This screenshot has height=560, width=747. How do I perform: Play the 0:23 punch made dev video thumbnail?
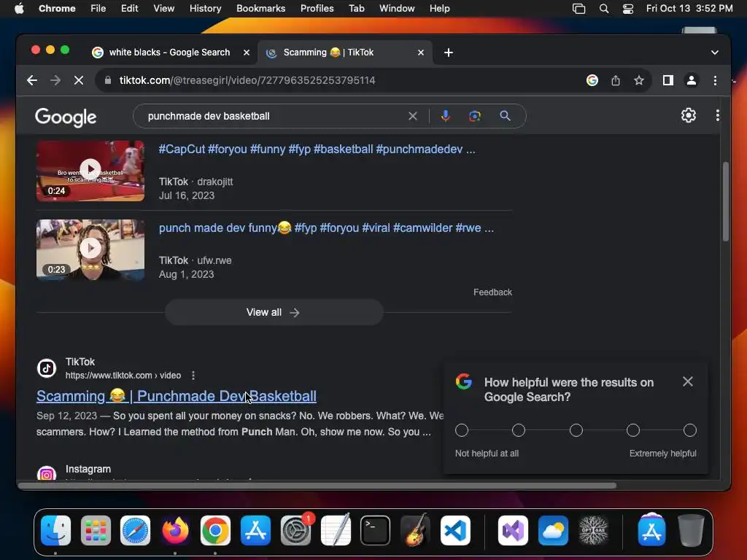(90, 249)
